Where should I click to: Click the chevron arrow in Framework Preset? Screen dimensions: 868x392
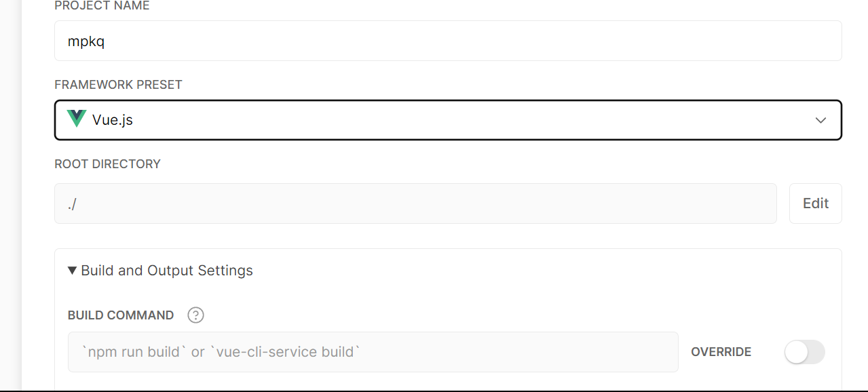[x=820, y=120]
